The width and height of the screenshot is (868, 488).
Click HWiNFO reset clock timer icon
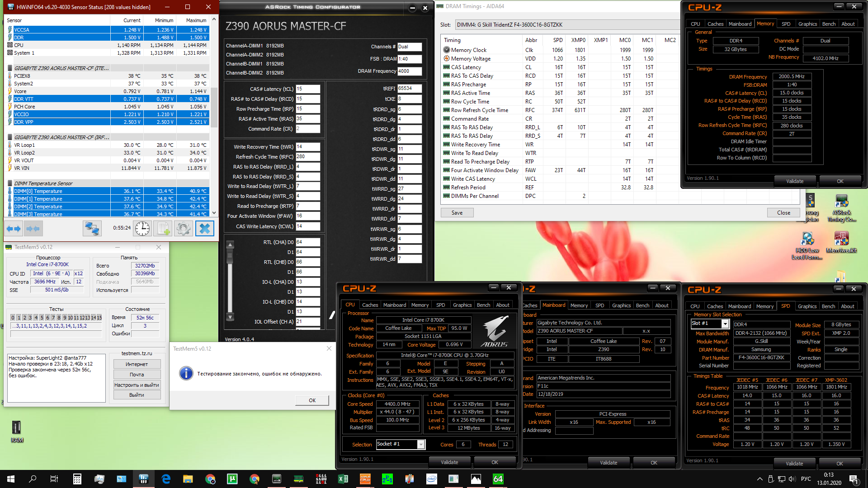[142, 229]
